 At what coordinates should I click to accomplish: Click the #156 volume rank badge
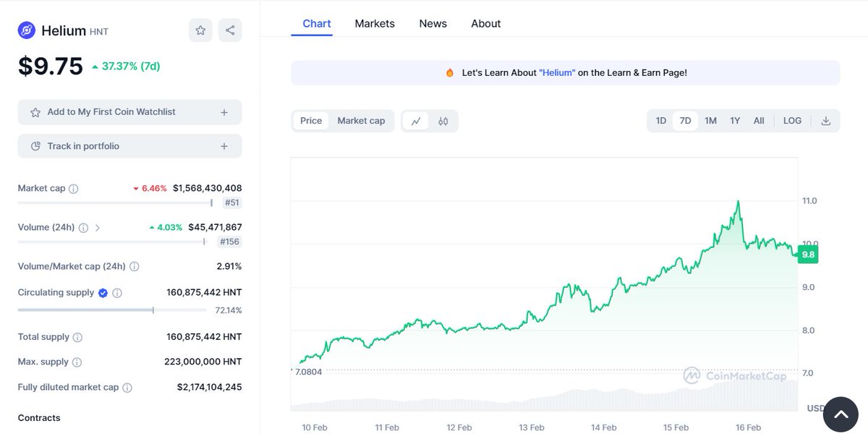click(231, 242)
